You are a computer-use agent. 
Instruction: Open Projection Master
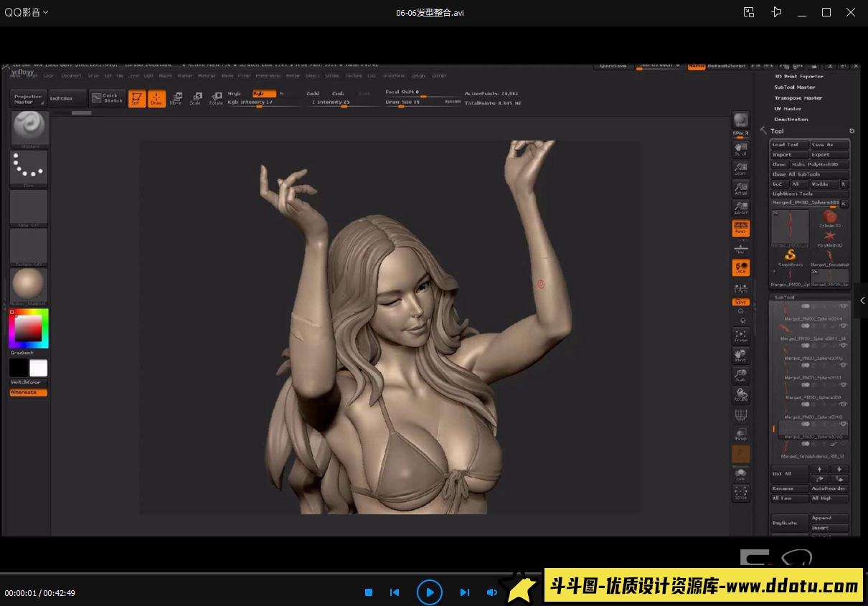[x=28, y=99]
